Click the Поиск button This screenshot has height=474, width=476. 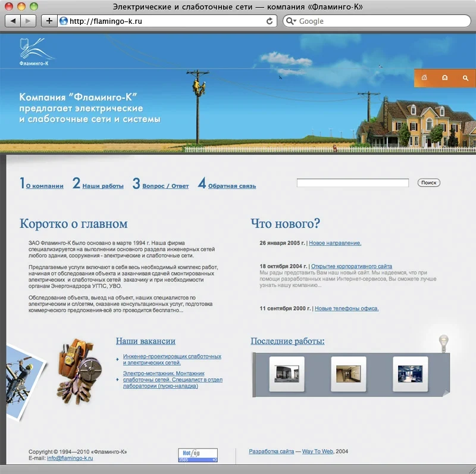428,183
